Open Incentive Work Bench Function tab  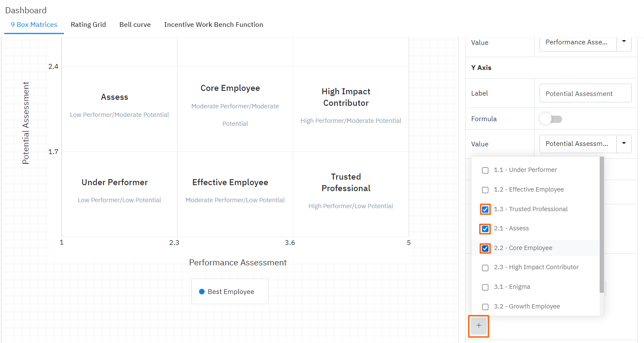click(x=214, y=25)
